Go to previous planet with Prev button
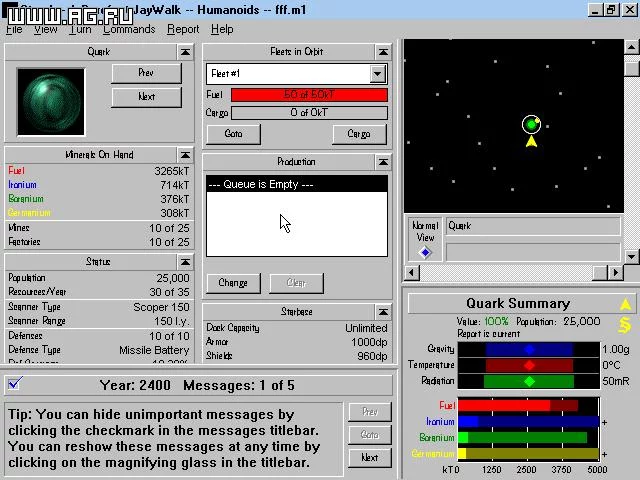This screenshot has height=480, width=640. [147, 73]
